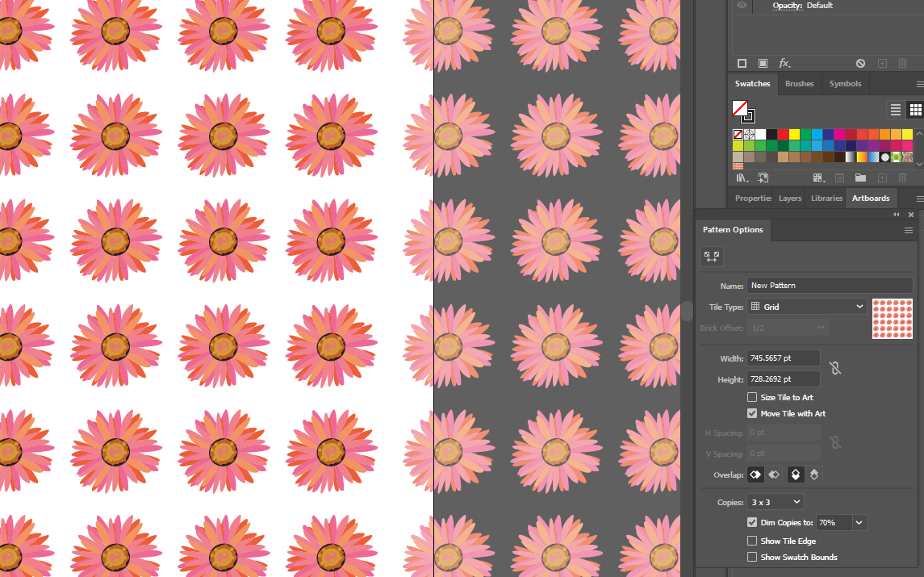Click the Appearance panel trash icon
Image resolution: width=924 pixels, height=577 pixels.
(902, 63)
